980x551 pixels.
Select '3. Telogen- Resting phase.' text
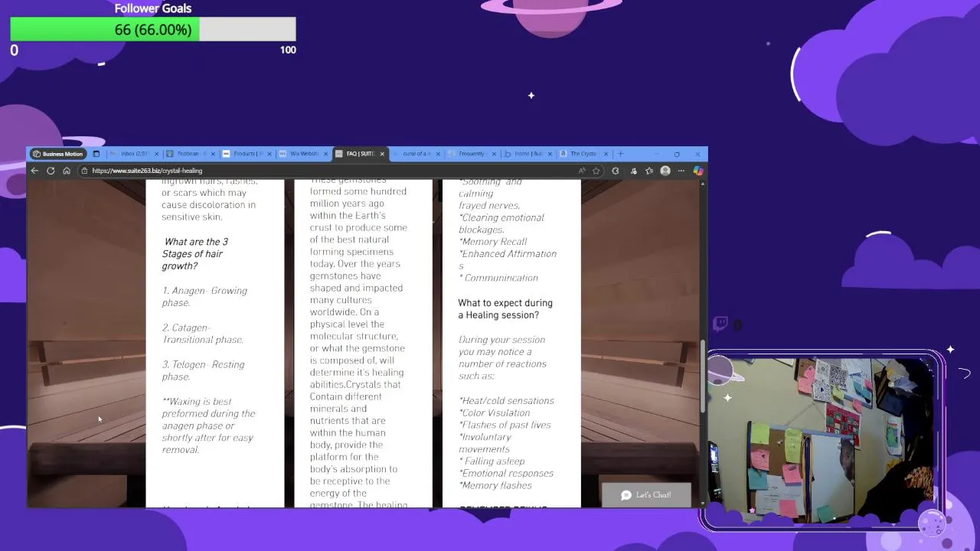[x=204, y=370]
